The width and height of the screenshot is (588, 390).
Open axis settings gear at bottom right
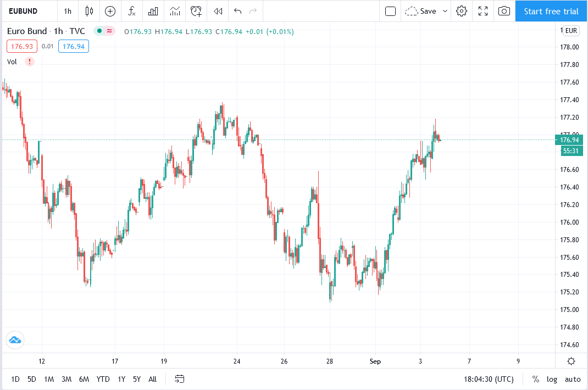coord(571,361)
